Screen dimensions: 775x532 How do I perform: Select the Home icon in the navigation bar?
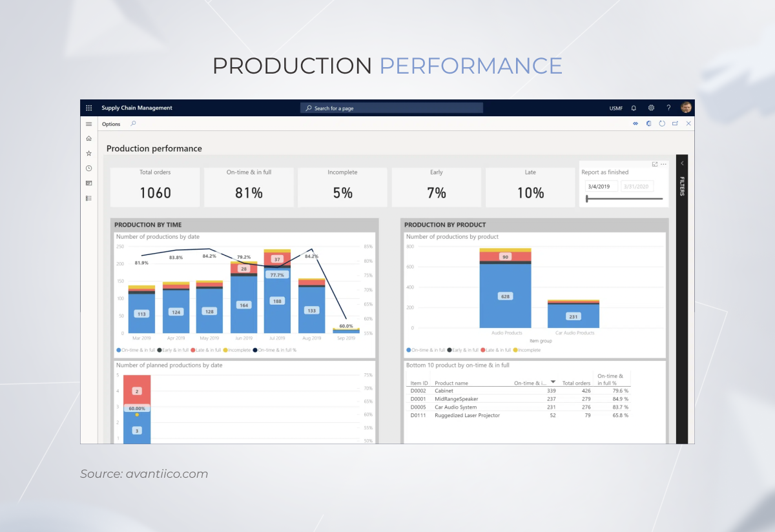tap(88, 138)
